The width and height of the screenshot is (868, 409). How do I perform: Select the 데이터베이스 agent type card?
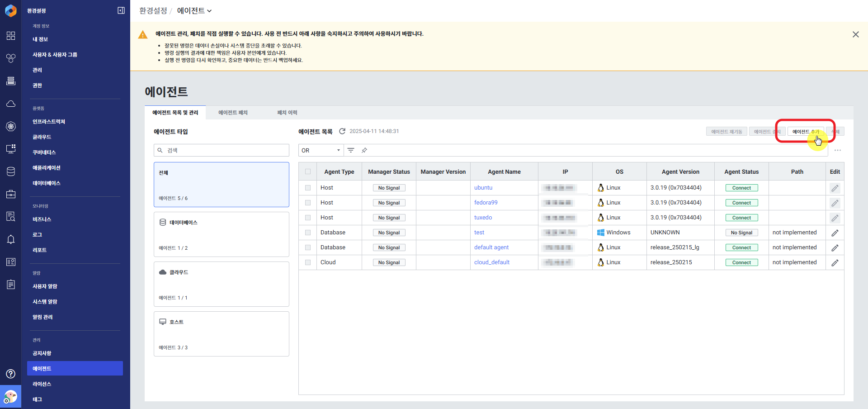tap(222, 234)
